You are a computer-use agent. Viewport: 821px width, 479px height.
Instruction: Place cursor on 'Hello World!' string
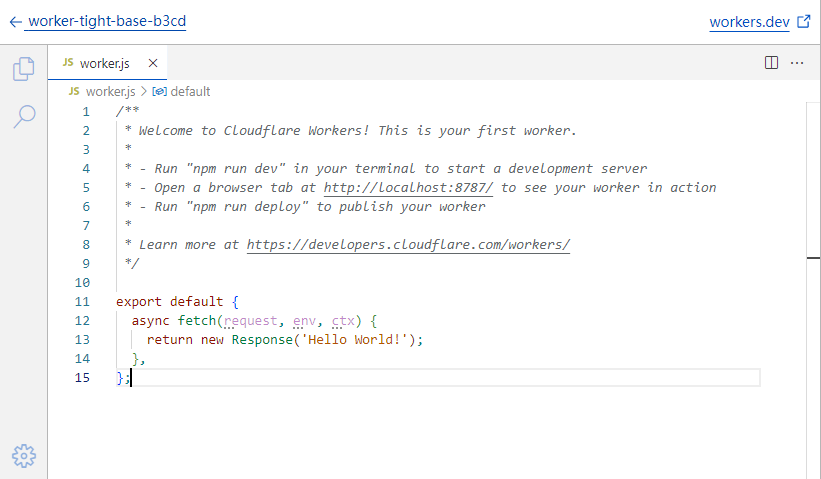coord(355,339)
